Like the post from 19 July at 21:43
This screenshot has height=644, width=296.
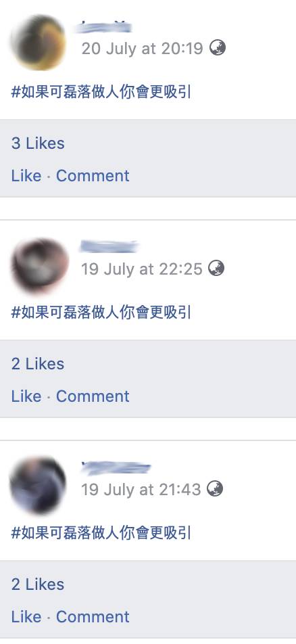(x=26, y=617)
